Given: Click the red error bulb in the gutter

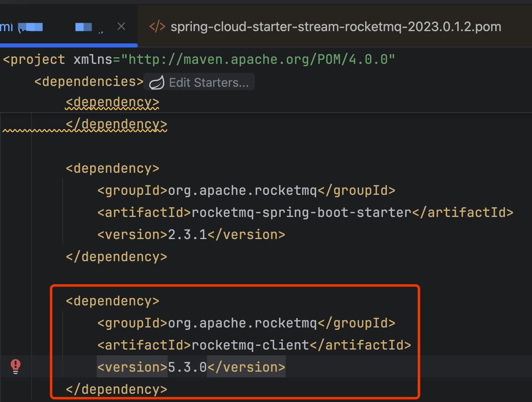Looking at the screenshot, I should pyautogui.click(x=15, y=366).
